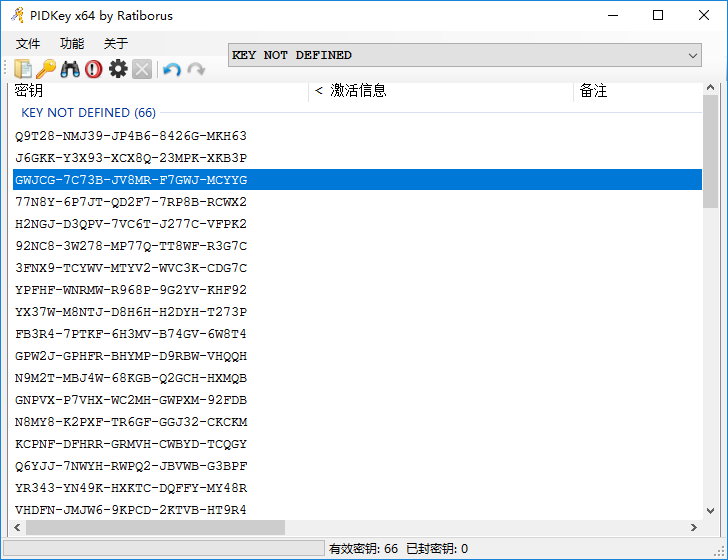Screen dimensions: 728x560
Task: Select key YR343-YN49K-HXKTC-DQFFY-MY48R
Action: point(131,488)
